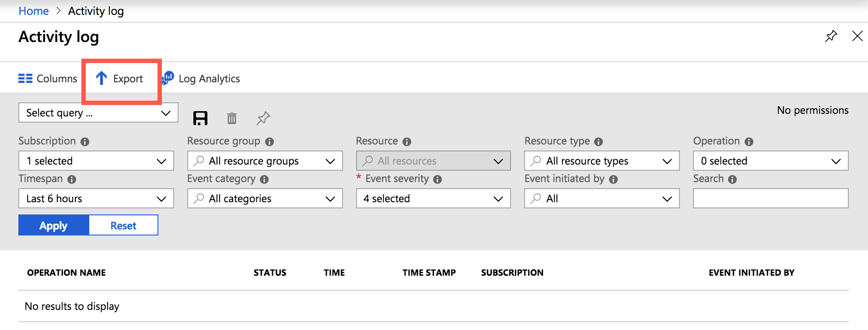
Task: Open the Columns chooser
Action: click(x=48, y=79)
